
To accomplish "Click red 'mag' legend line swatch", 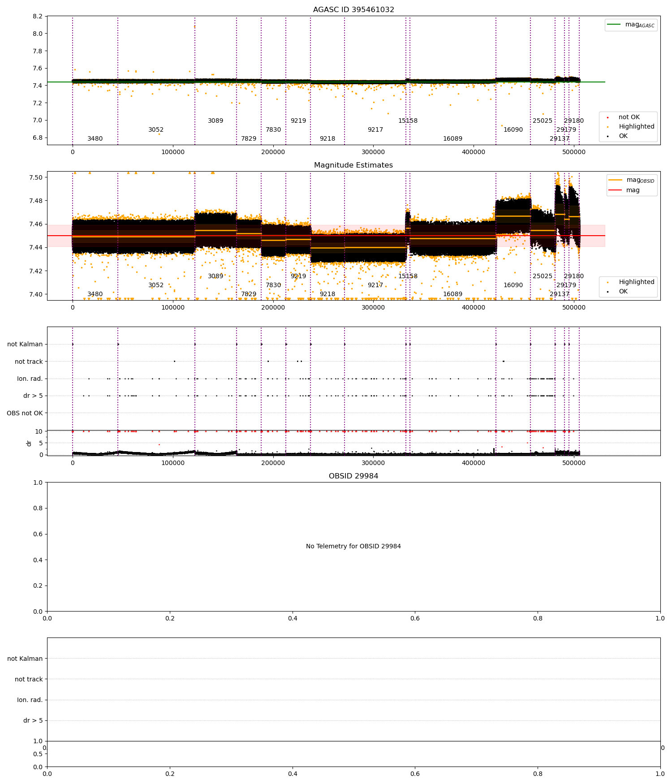I will [616, 190].
